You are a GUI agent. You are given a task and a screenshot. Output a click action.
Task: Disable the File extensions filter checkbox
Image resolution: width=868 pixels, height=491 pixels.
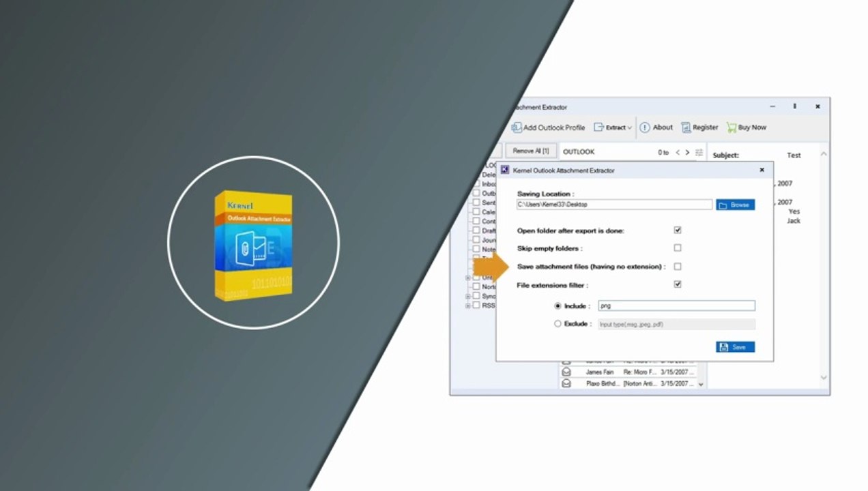[678, 284]
